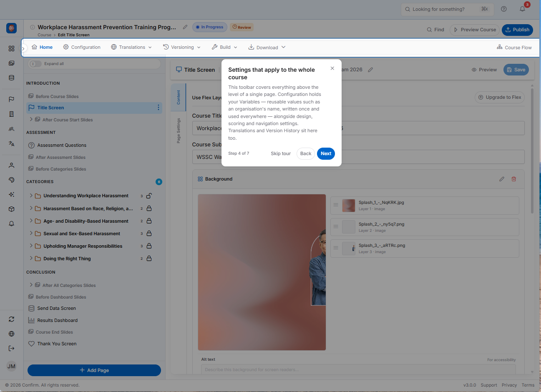
Task: Open the Configuration tab
Action: (x=82, y=47)
